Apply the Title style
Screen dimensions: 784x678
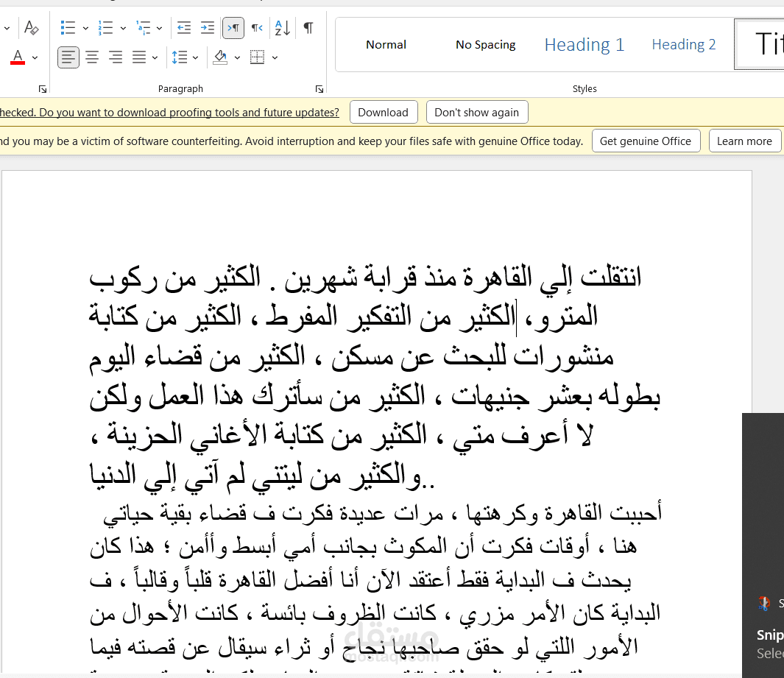coord(760,44)
